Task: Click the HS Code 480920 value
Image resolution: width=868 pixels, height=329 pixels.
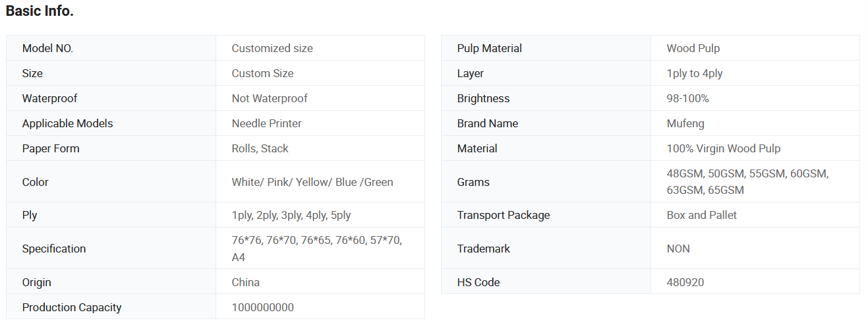Action: (685, 282)
